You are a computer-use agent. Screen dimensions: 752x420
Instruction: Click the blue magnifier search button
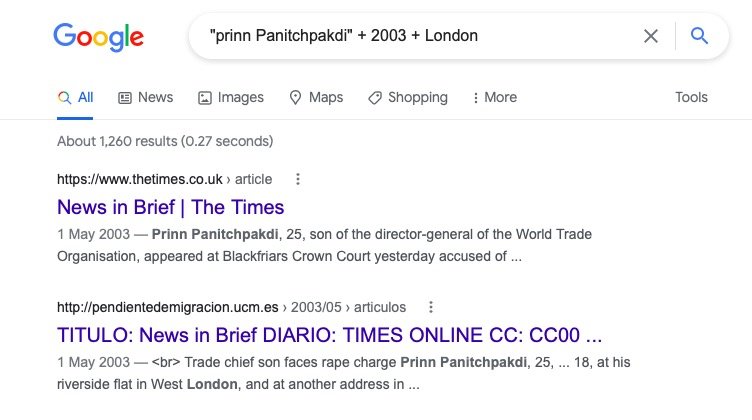click(x=699, y=35)
